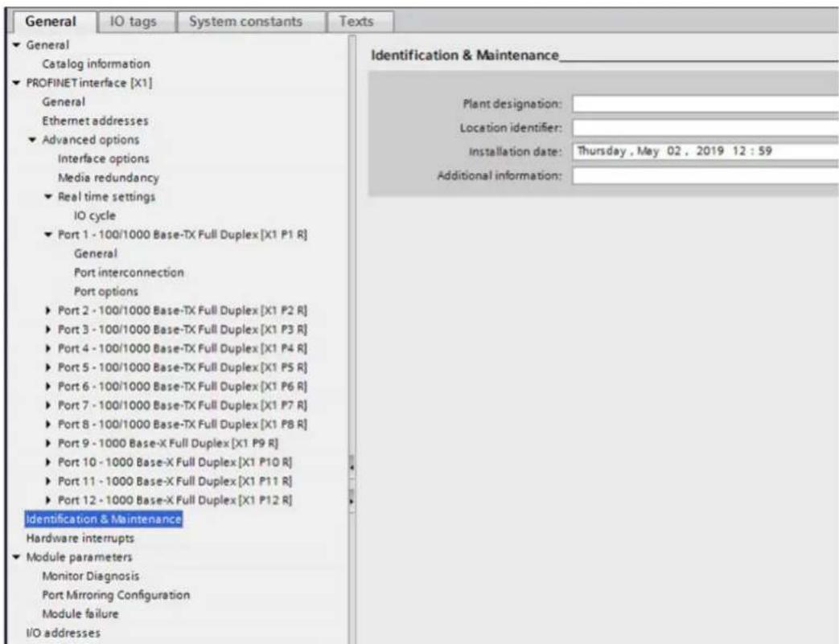Expand the Port 7 [X1 P7 R] node
This screenshot has height=644, width=839.
[48, 405]
